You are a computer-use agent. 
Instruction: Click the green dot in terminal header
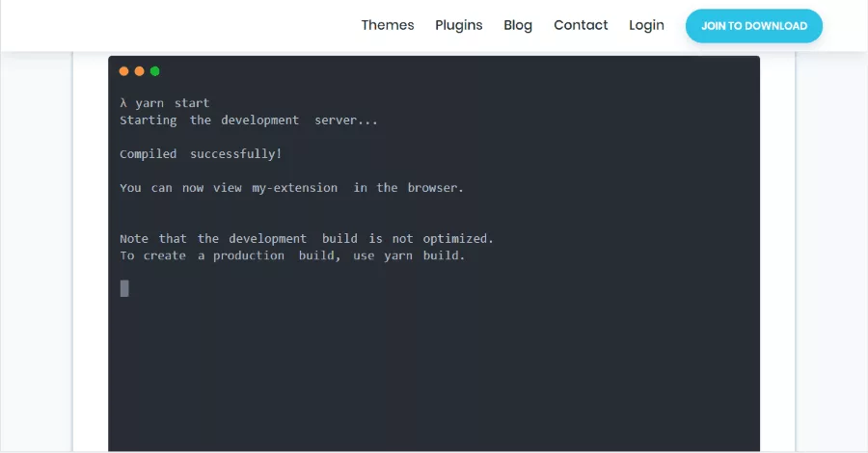pos(155,71)
